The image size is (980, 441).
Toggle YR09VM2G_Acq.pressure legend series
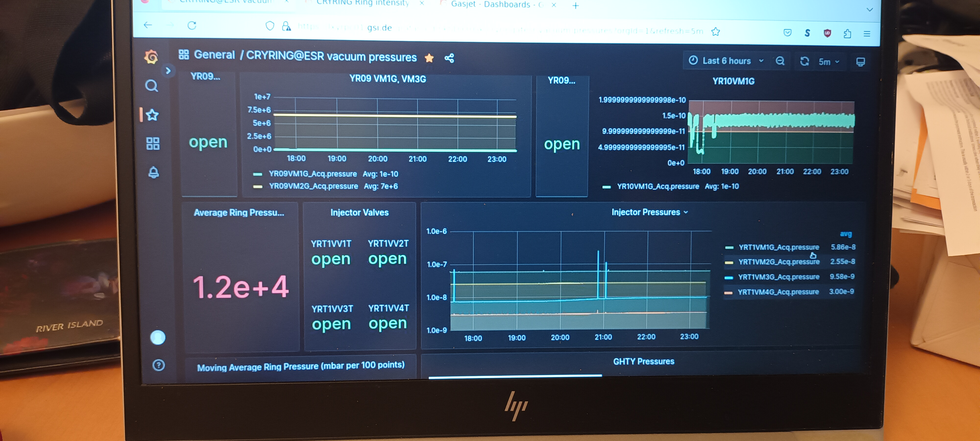pyautogui.click(x=314, y=186)
